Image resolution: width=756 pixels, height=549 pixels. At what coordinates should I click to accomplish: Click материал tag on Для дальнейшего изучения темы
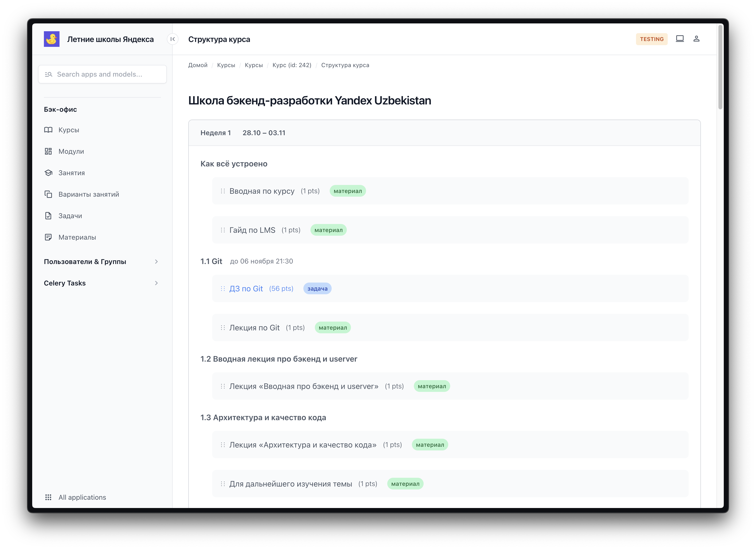pyautogui.click(x=405, y=484)
